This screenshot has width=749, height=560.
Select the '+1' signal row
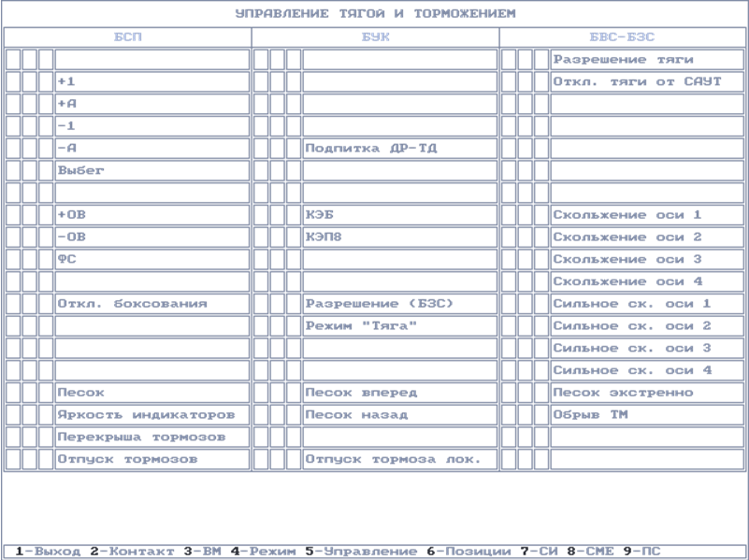pos(152,81)
